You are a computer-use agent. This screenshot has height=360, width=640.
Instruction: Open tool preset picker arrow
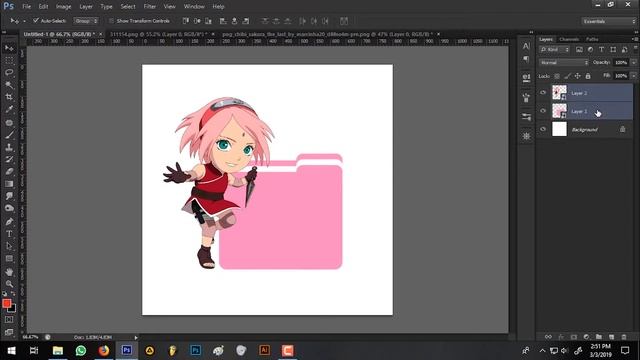click(24, 21)
